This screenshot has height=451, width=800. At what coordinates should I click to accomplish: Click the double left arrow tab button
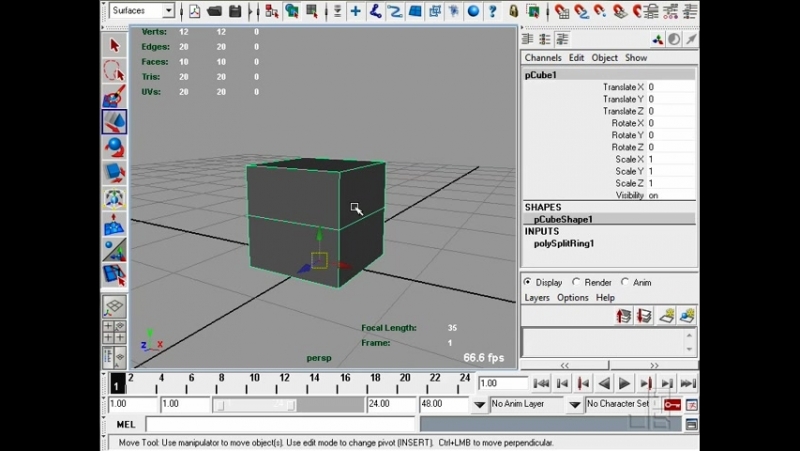pyautogui.click(x=564, y=365)
